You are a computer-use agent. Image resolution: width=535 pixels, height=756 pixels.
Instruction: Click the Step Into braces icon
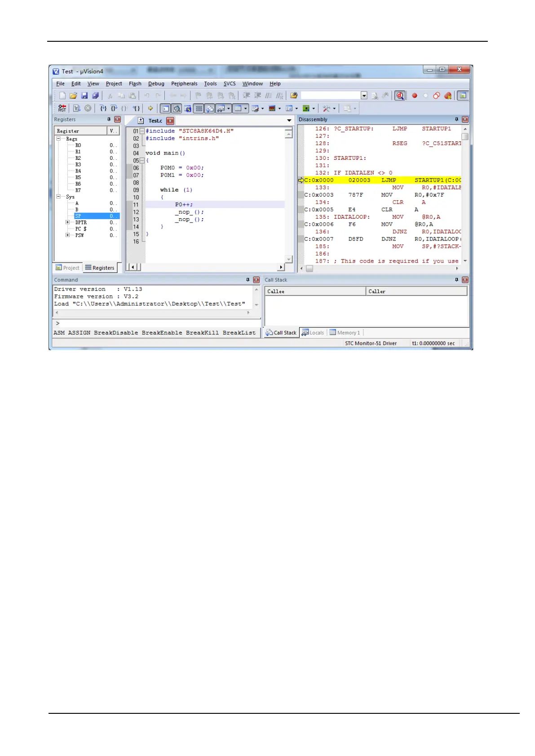click(103, 108)
